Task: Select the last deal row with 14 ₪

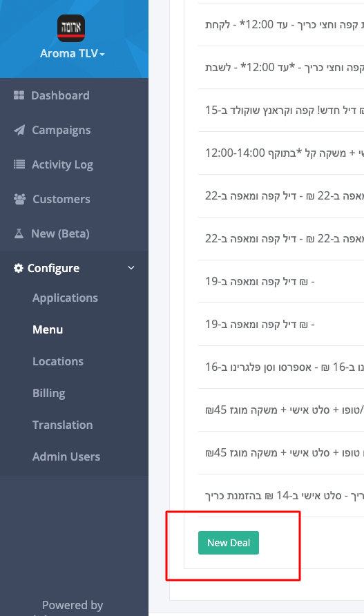Action: [281, 496]
